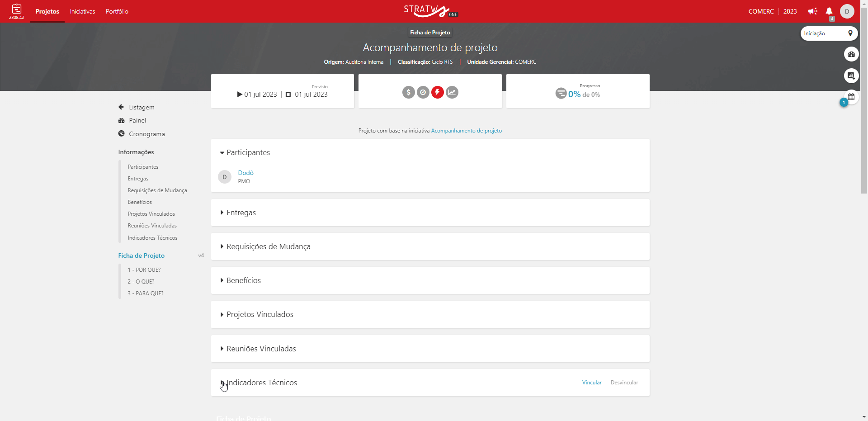
Task: Select 3 - PARA QUE? in sidebar
Action: 146,293
